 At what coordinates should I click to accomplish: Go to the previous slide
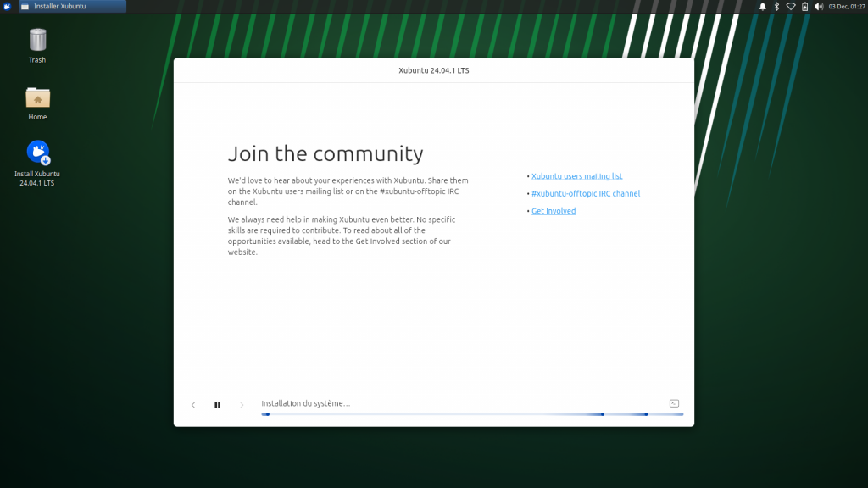(193, 405)
